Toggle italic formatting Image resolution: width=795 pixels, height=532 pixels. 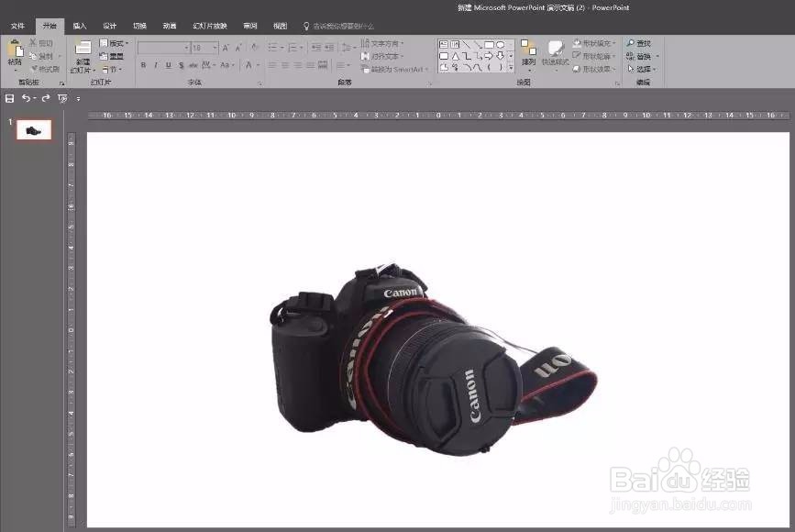click(156, 65)
